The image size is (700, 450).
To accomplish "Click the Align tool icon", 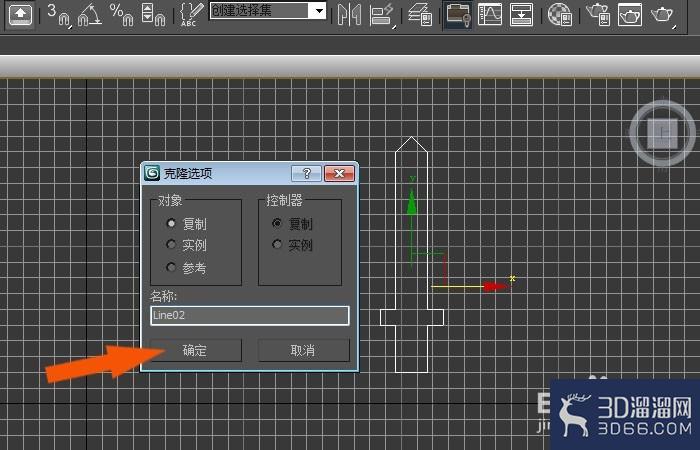I will click(382, 15).
